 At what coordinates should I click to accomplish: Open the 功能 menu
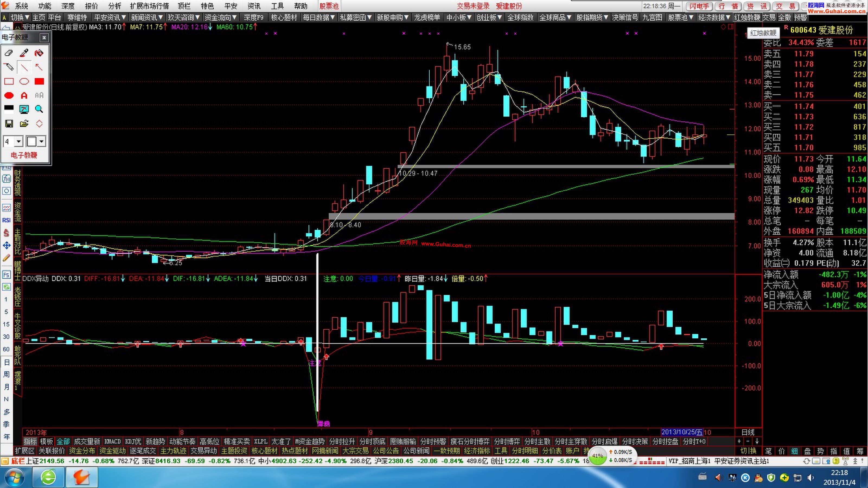(x=44, y=6)
